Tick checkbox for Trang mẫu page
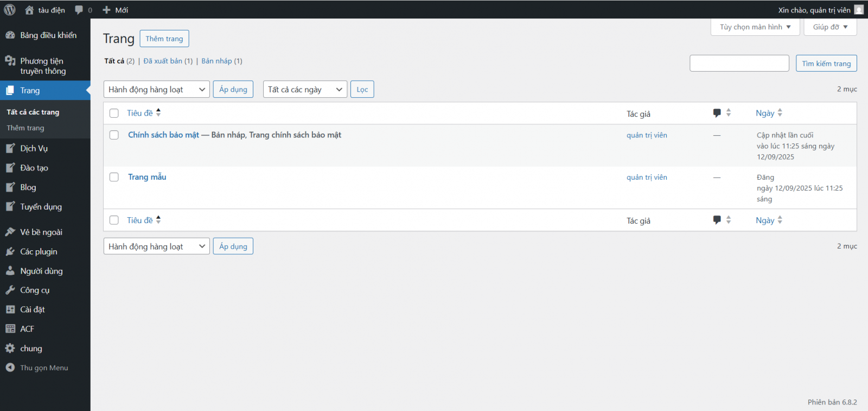The image size is (868, 411). (x=114, y=177)
